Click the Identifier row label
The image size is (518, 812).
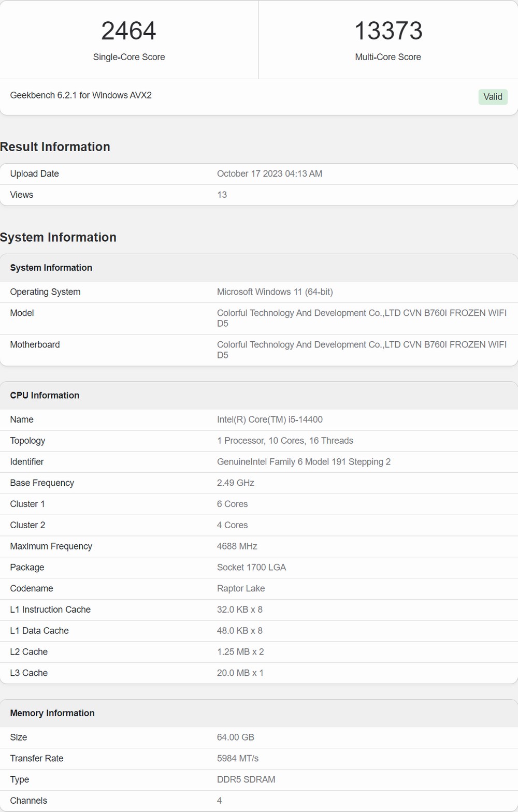pos(27,462)
